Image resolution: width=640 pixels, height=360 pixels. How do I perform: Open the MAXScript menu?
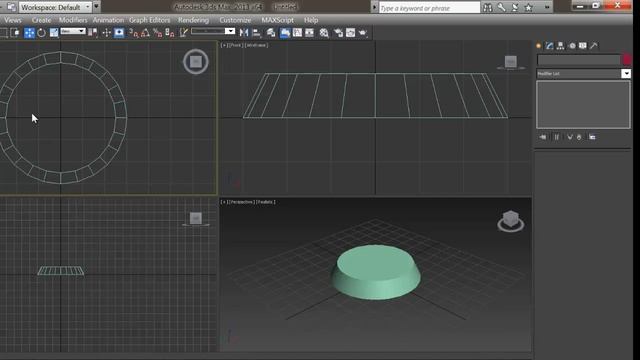278,20
